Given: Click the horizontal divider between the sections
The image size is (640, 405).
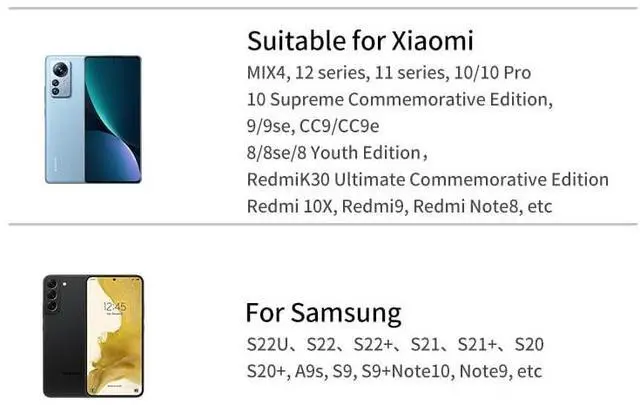Looking at the screenshot, I should coord(320,225).
